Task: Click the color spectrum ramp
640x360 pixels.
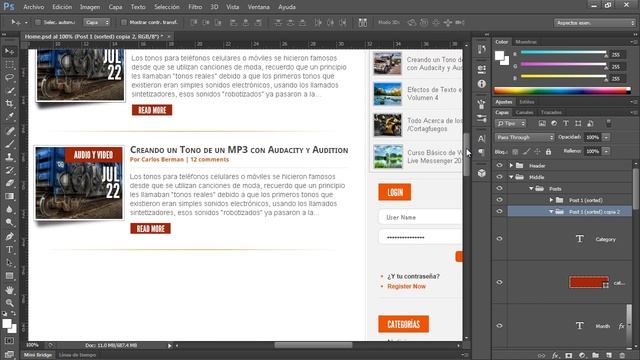Action: click(x=562, y=91)
